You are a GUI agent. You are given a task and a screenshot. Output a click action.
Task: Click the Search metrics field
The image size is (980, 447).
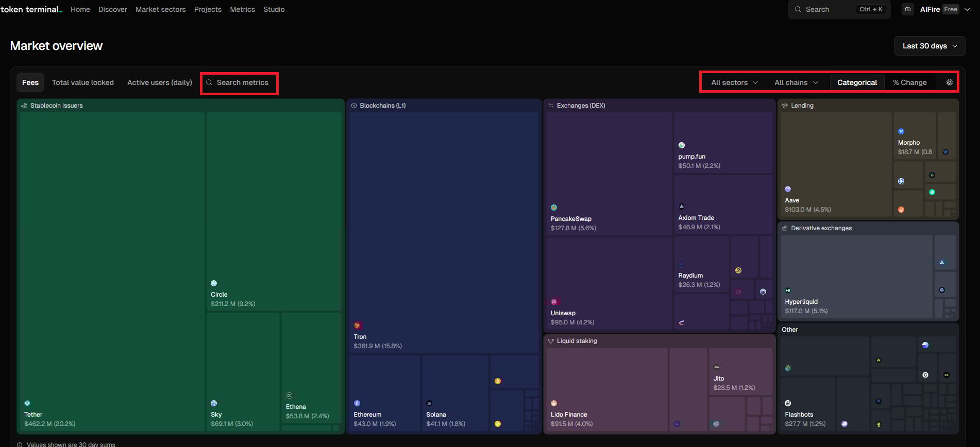tap(240, 83)
